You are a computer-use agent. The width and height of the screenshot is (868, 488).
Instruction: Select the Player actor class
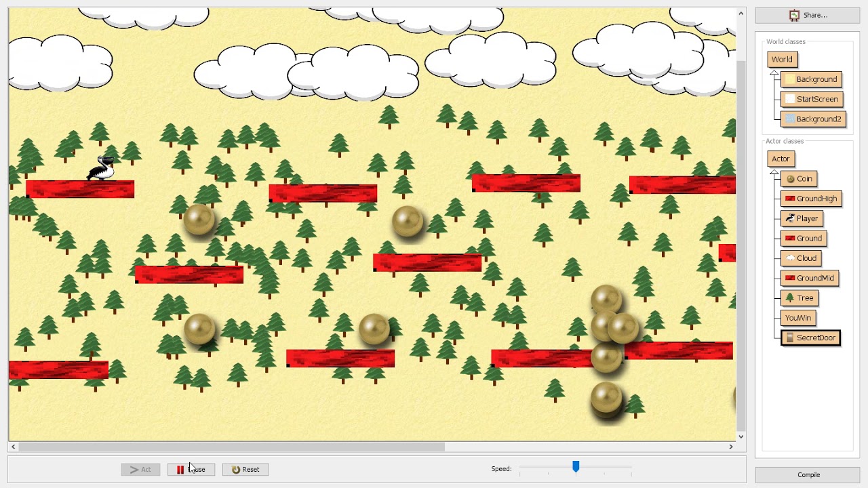802,218
